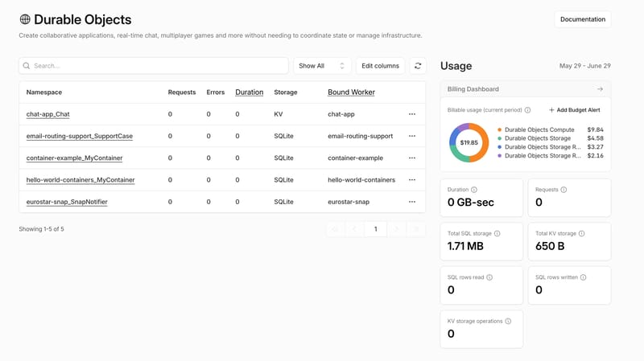Image resolution: width=644 pixels, height=361 pixels.
Task: Open the three-dot menu for hello-world-containers_MyContainer
Action: click(x=412, y=179)
